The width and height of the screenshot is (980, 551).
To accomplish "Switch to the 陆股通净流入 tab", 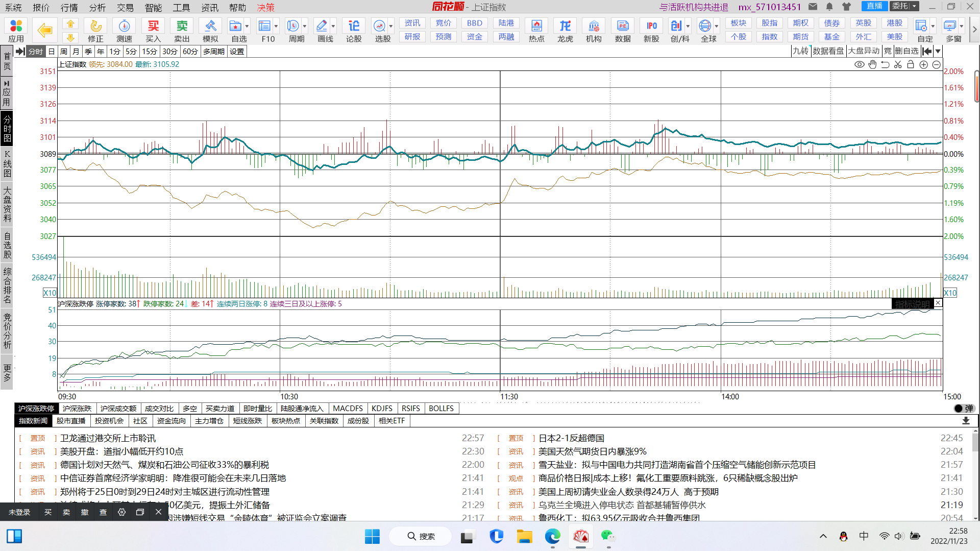I will tap(302, 409).
